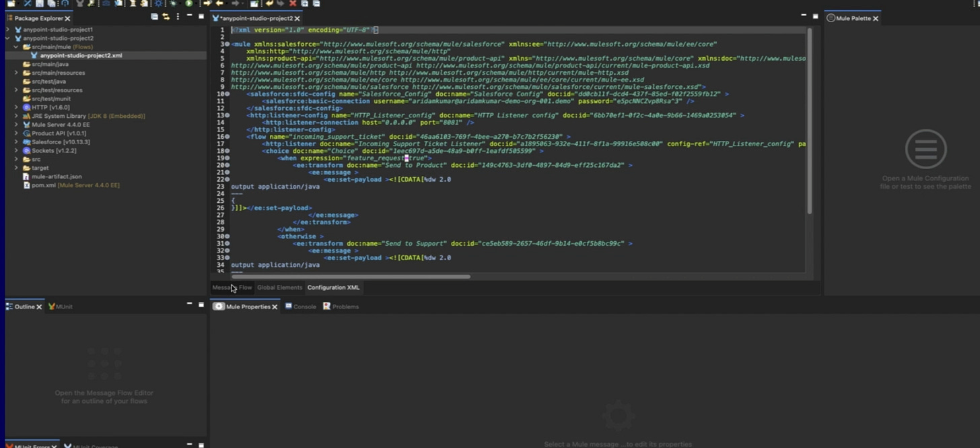Viewport: 980px width, 448px height.
Task: Click the Collapse All minus toolbar icon
Action: click(316, 3)
